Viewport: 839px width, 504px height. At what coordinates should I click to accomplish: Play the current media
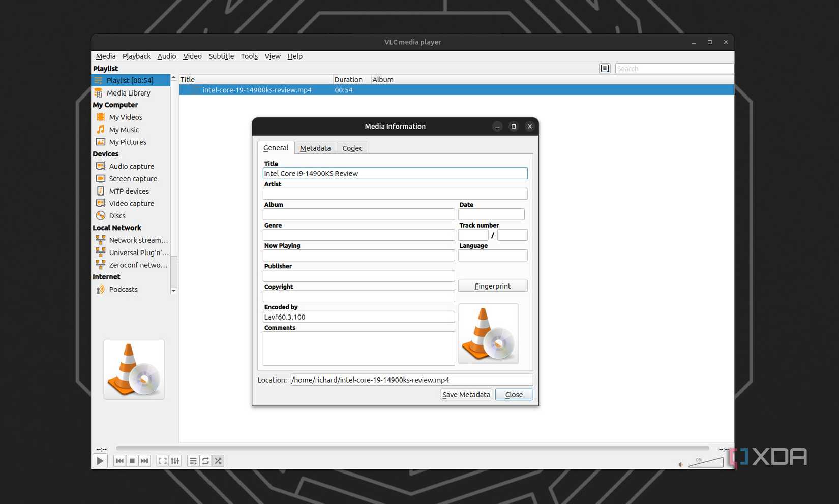point(100,460)
